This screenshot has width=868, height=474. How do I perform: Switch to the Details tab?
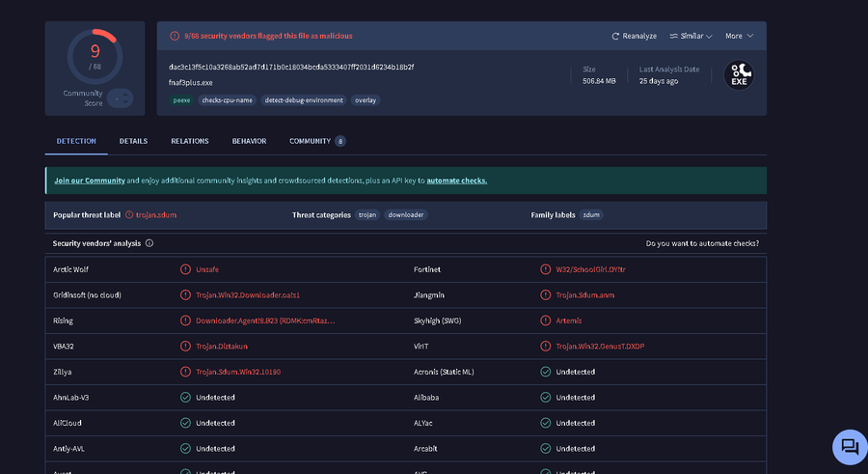point(133,141)
